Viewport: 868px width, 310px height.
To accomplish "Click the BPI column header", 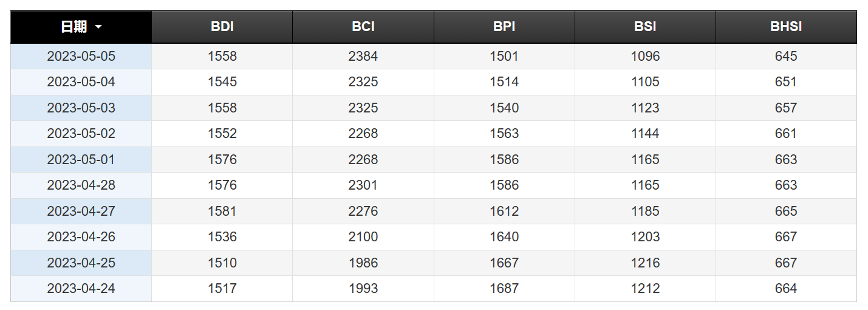I will (504, 27).
